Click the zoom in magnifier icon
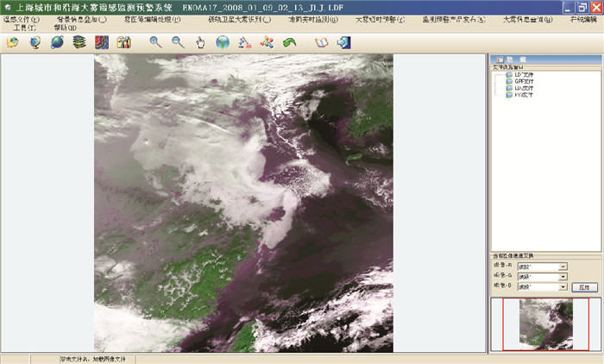 (x=155, y=41)
